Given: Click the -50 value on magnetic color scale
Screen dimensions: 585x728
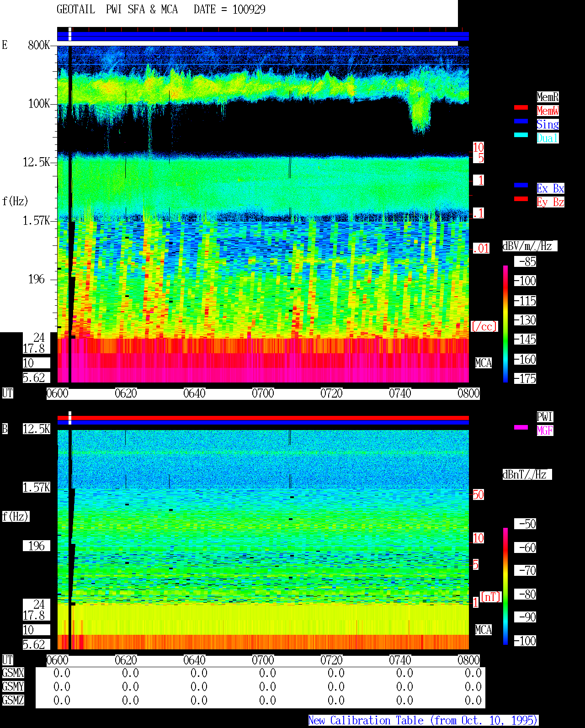Looking at the screenshot, I should (x=526, y=524).
